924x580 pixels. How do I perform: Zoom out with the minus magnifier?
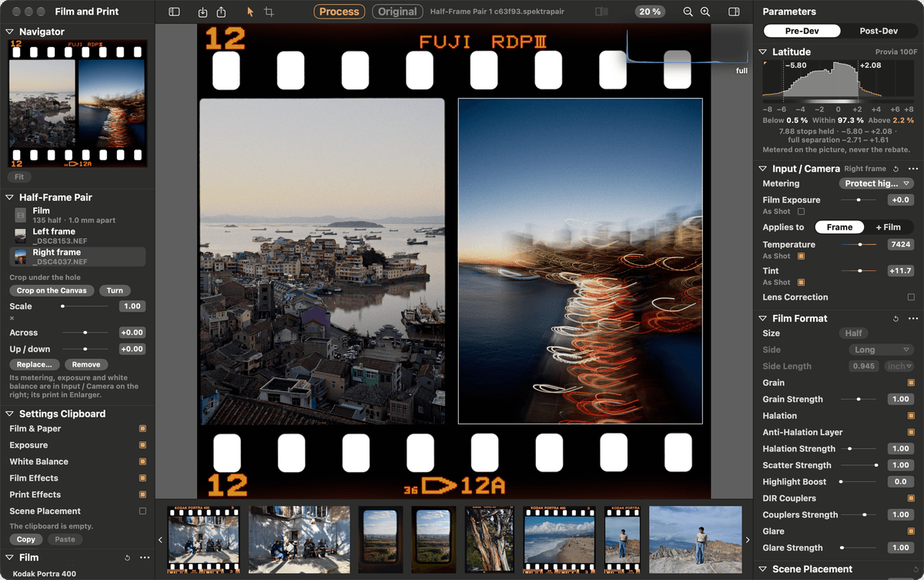(x=688, y=12)
